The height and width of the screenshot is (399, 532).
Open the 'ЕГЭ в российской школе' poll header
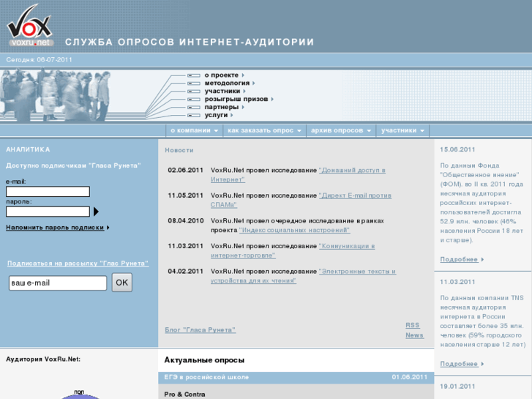click(x=206, y=377)
